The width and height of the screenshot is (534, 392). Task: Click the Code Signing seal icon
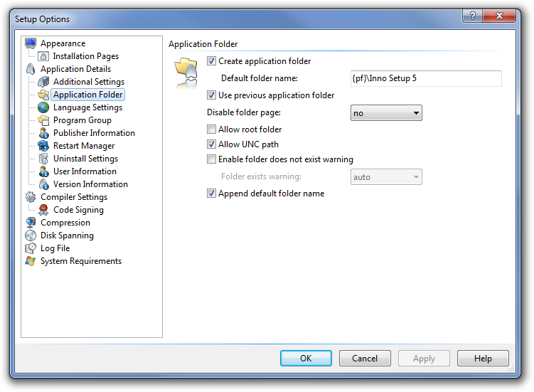(x=43, y=210)
